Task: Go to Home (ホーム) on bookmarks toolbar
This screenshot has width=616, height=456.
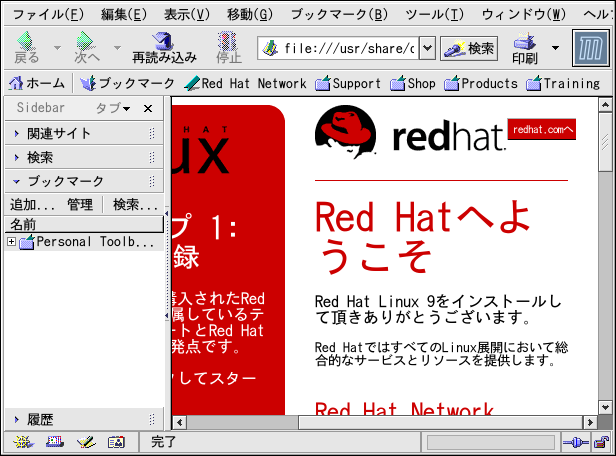Action: click(x=36, y=84)
